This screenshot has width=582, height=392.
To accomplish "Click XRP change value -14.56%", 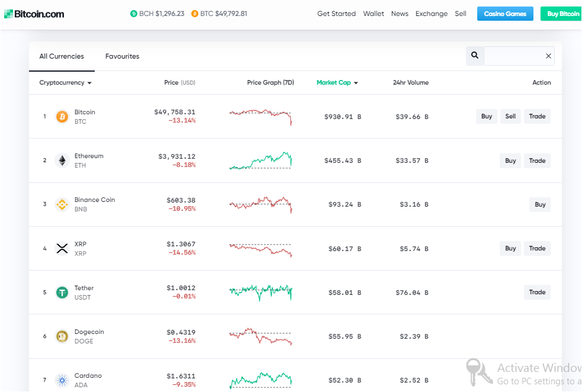I will (182, 253).
